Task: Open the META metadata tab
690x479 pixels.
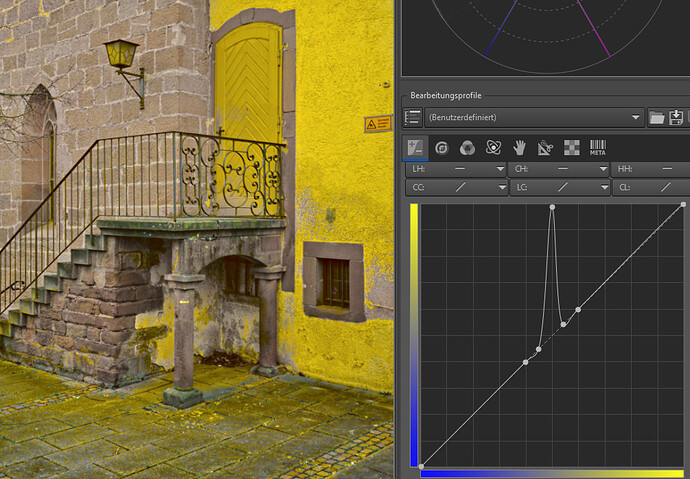Action: click(598, 148)
